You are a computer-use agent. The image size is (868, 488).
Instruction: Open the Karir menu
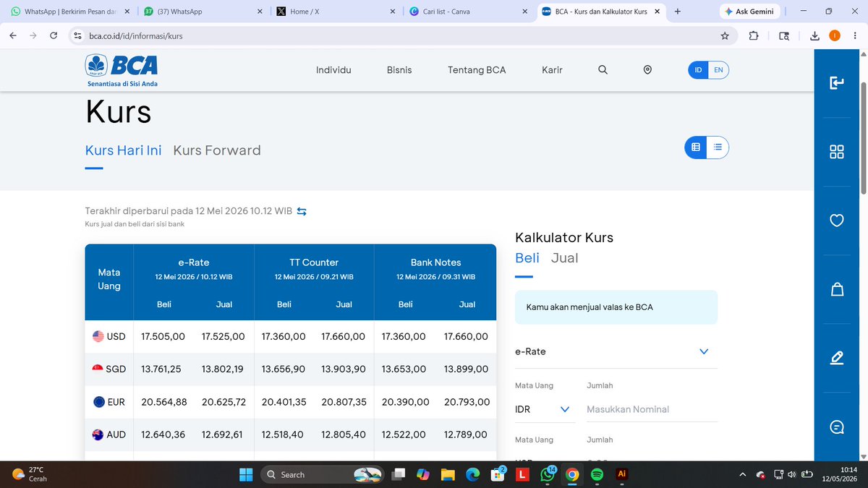(x=552, y=70)
